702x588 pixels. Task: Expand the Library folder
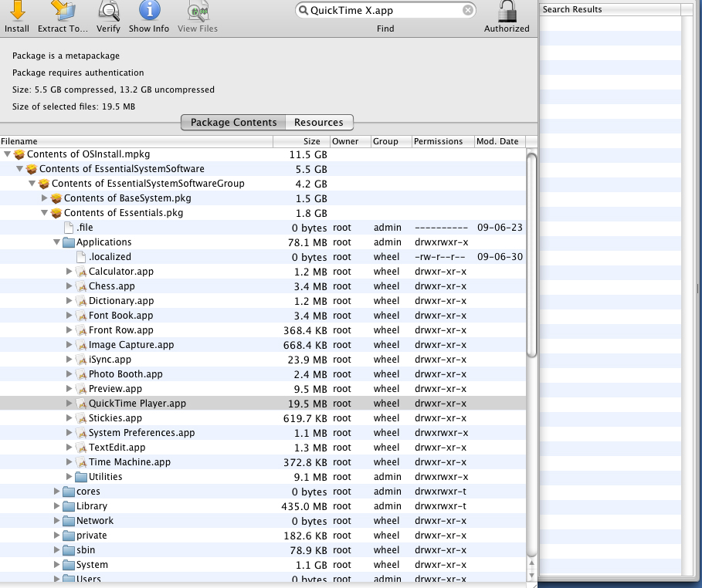[56, 506]
